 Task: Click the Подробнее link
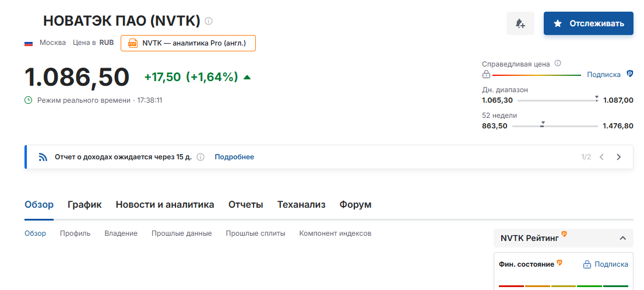[234, 157]
